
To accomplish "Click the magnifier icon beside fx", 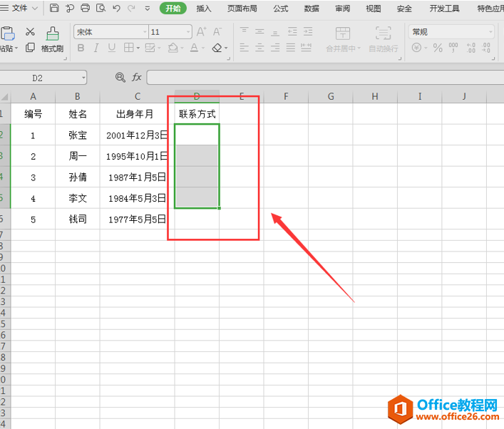I will point(120,77).
